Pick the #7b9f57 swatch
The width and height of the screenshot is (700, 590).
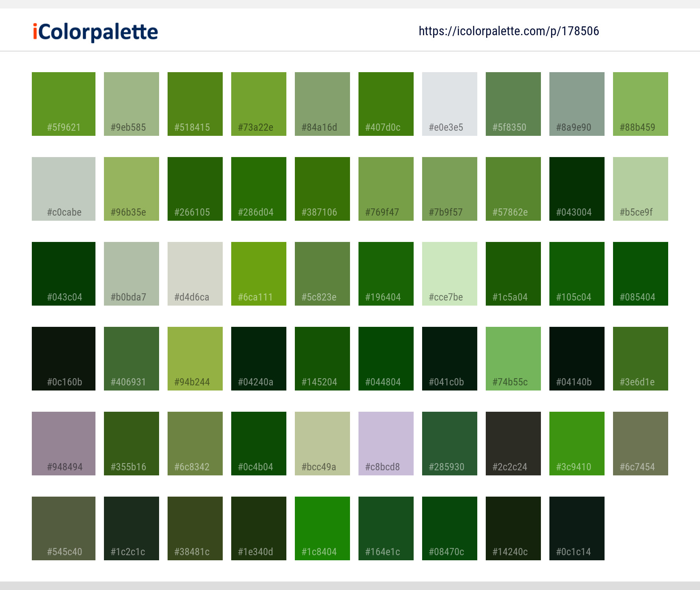coord(450,189)
